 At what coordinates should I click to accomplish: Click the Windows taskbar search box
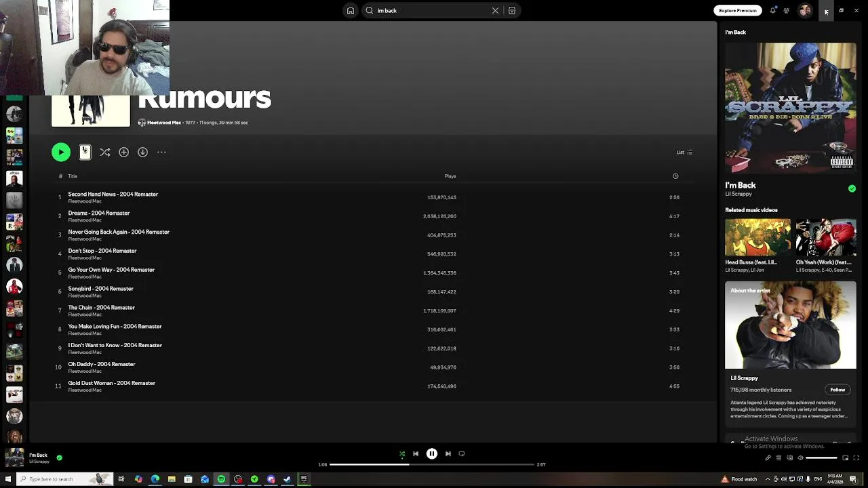click(x=65, y=479)
